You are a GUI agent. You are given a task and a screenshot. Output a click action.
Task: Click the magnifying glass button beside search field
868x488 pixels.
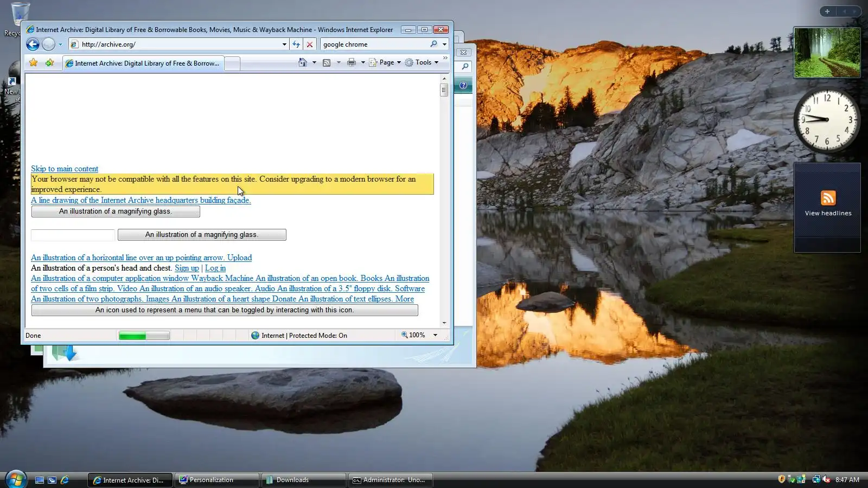(x=202, y=235)
